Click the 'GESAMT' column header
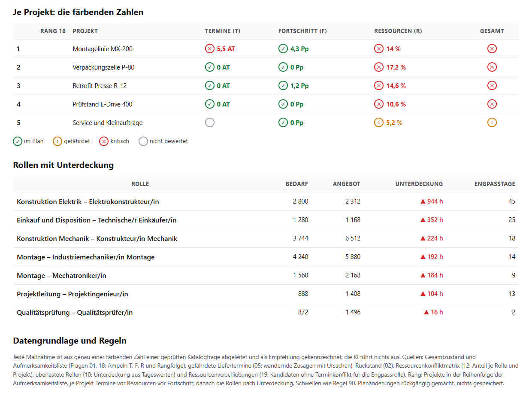Image resolution: width=532 pixels, height=408 pixels. (x=492, y=31)
